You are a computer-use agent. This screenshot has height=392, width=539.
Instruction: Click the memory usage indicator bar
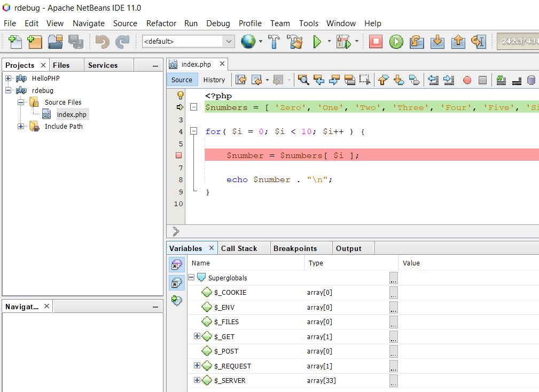click(518, 41)
